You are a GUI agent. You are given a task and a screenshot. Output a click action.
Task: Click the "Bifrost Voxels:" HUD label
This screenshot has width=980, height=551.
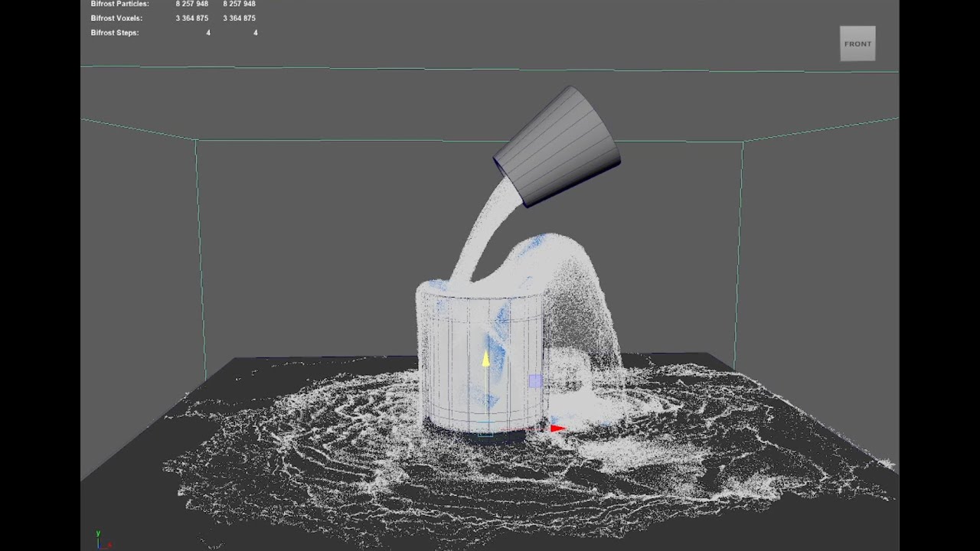pyautogui.click(x=116, y=18)
